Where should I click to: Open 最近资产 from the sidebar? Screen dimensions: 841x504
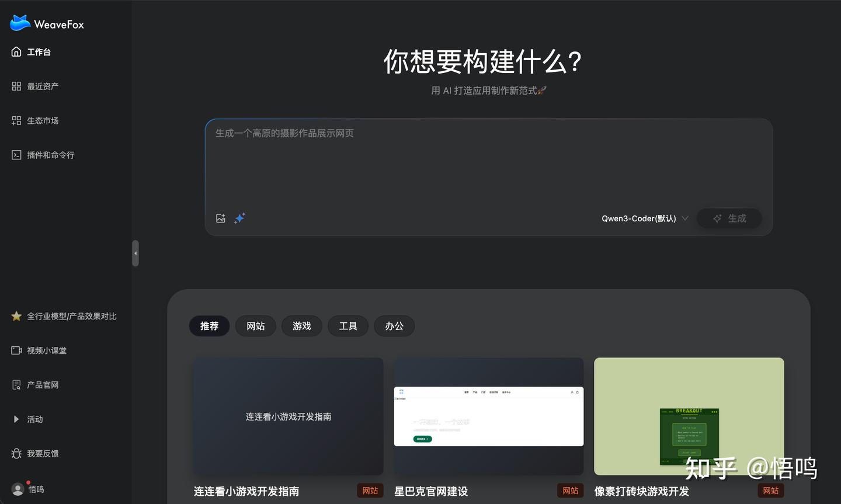pos(16,86)
